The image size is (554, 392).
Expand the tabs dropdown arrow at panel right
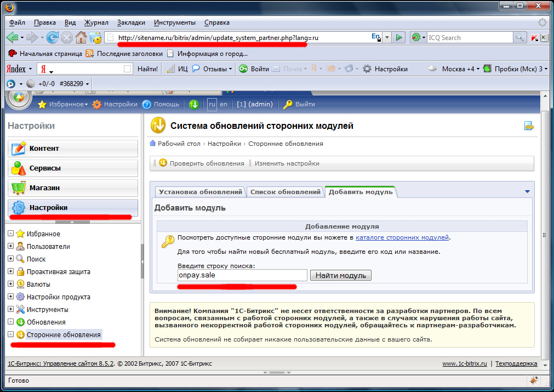(527, 192)
